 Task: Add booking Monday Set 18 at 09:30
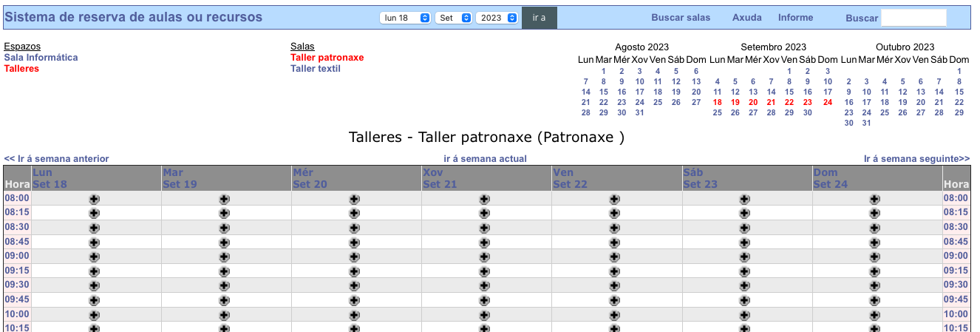[x=95, y=285]
